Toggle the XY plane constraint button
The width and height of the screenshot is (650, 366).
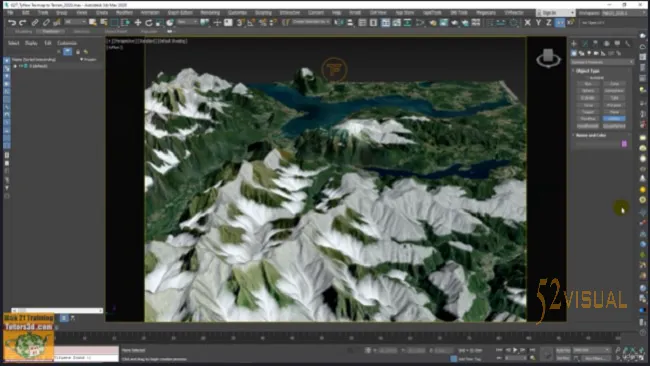[560, 23]
